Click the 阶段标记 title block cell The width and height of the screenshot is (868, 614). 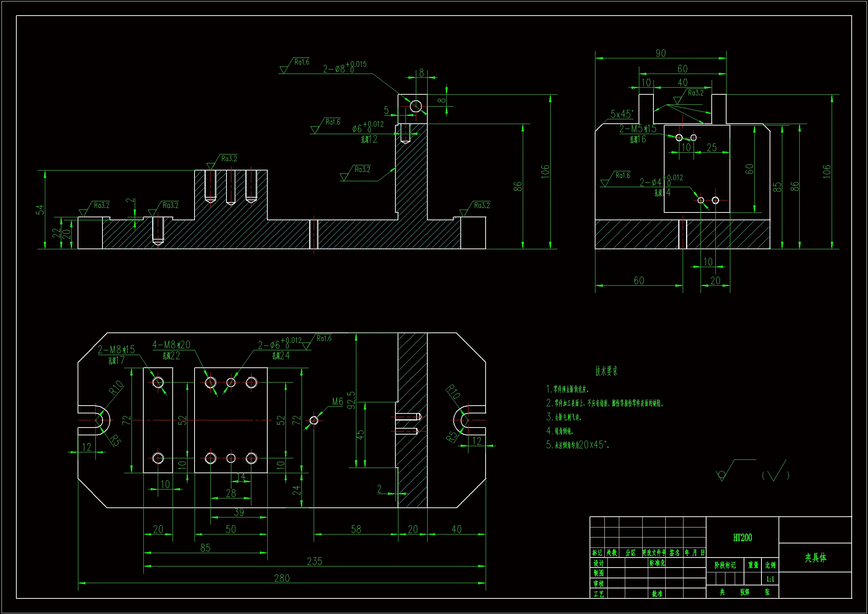pos(725,565)
